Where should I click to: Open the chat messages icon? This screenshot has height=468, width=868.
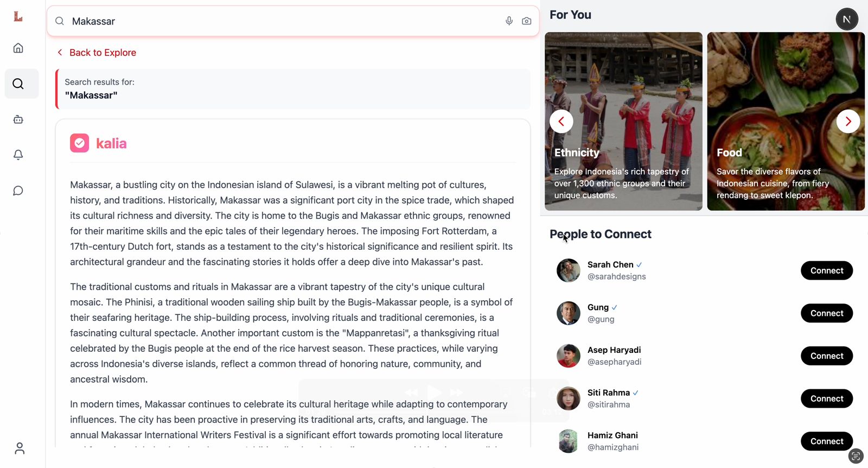click(18, 191)
